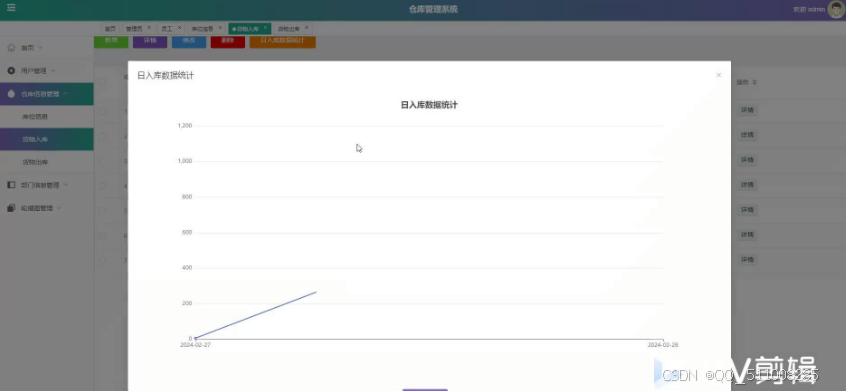
Task: Click the 仓库信息管理 droplet icon in sidebar
Action: point(11,93)
